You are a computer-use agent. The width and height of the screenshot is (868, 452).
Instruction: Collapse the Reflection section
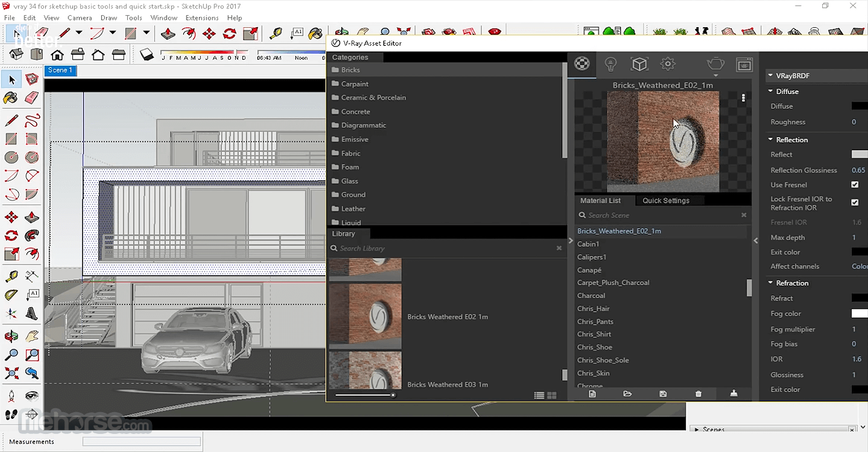pos(770,139)
